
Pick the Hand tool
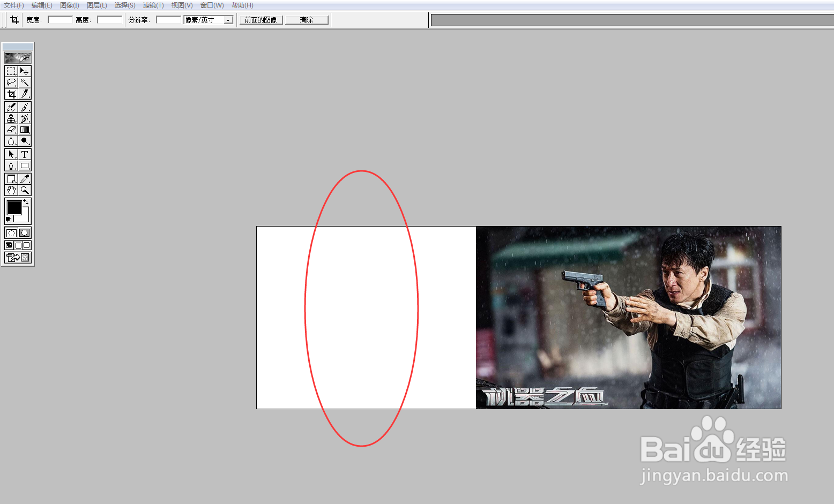[11, 190]
